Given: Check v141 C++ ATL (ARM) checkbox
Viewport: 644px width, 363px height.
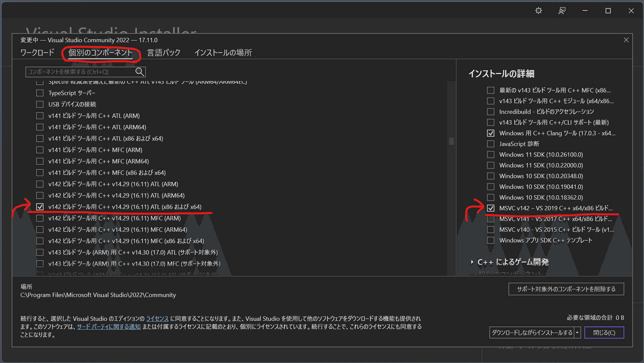Looking at the screenshot, I should 40,116.
